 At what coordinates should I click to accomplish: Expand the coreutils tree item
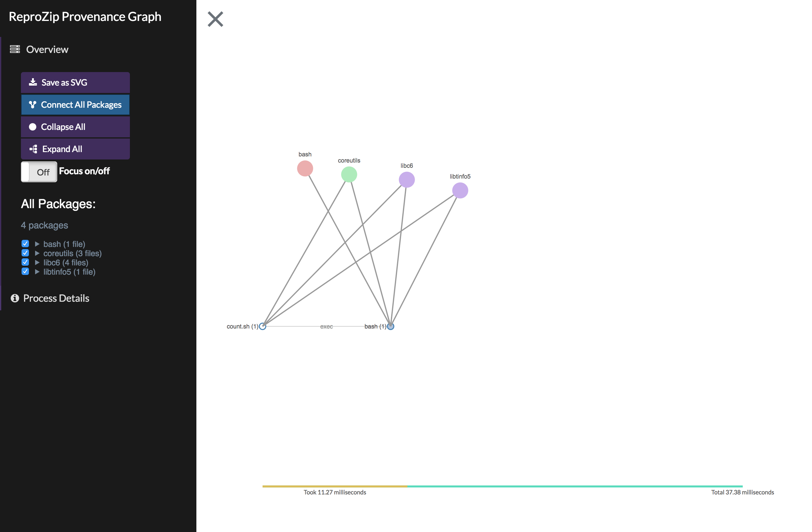pos(37,254)
